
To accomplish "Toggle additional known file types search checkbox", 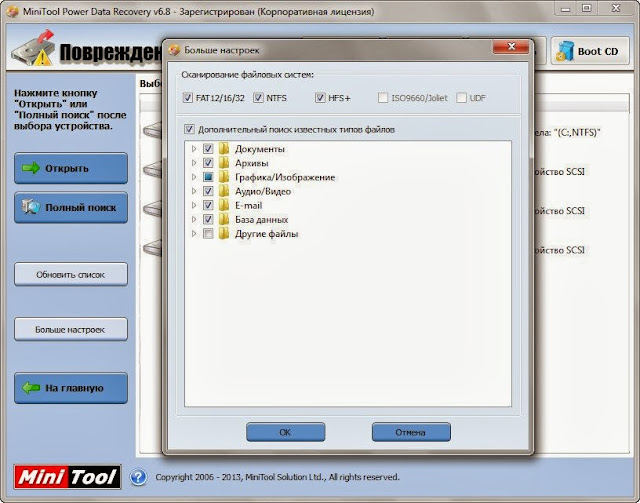I will (x=189, y=129).
